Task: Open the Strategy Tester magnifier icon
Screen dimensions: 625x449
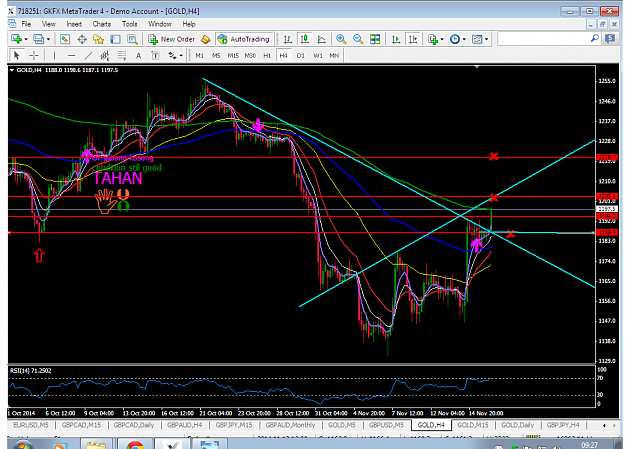Action: (132, 39)
